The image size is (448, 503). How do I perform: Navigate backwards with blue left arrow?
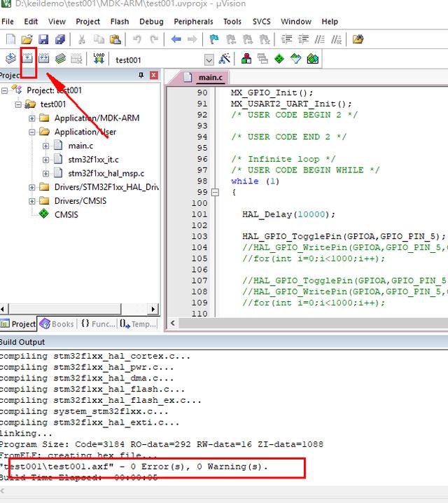[176, 39]
